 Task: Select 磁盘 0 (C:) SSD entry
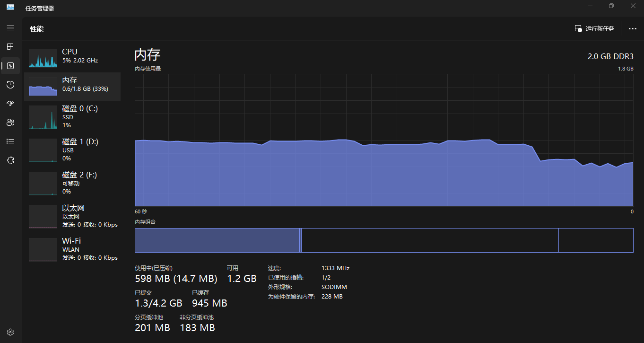click(72, 117)
